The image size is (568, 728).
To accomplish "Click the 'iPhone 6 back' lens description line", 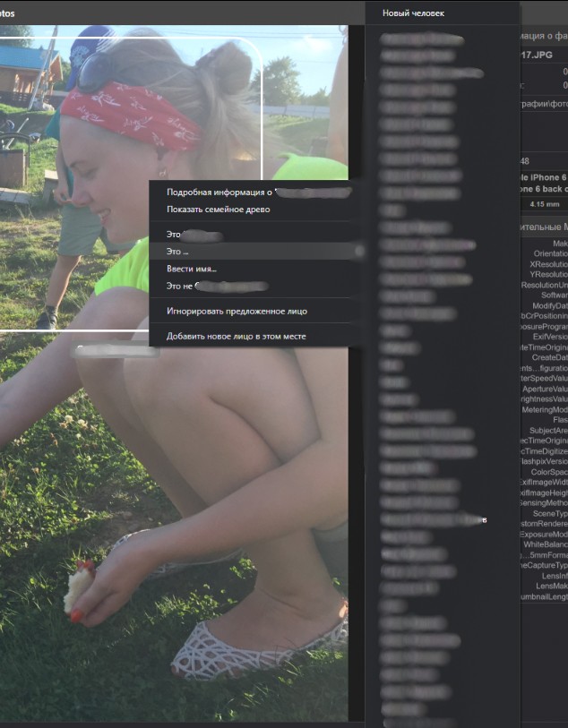I will pos(544,189).
